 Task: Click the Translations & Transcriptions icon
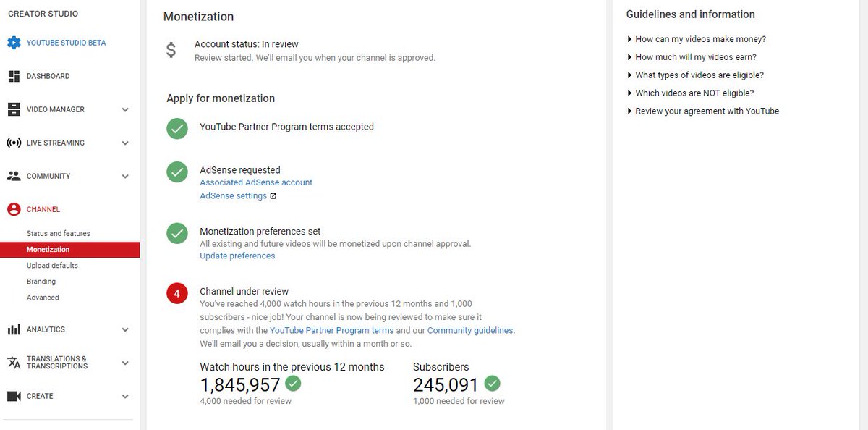click(14, 363)
